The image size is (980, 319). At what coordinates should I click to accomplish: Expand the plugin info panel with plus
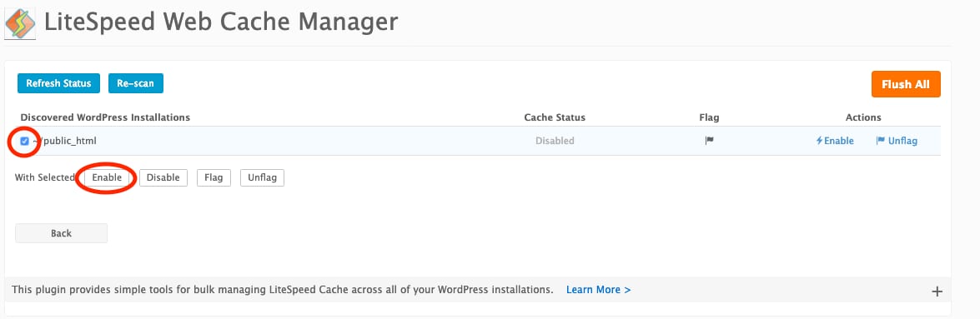pos(937,291)
